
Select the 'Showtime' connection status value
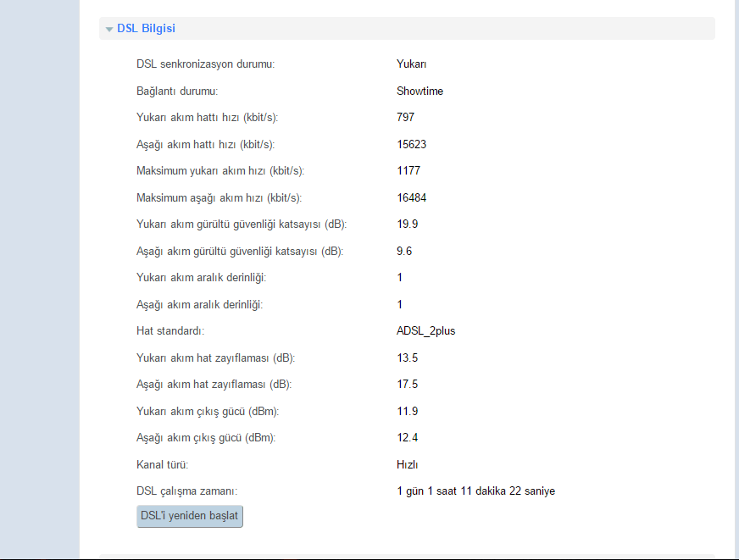420,91
